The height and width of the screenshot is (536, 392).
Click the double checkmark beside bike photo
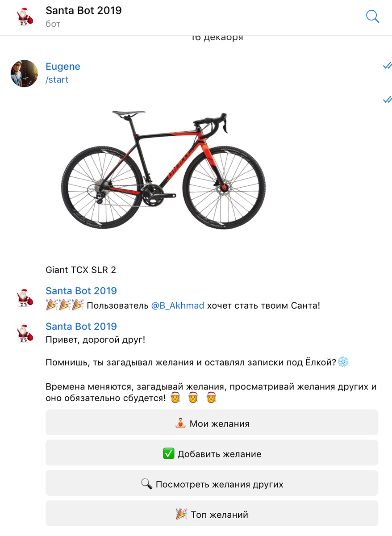pyautogui.click(x=387, y=99)
